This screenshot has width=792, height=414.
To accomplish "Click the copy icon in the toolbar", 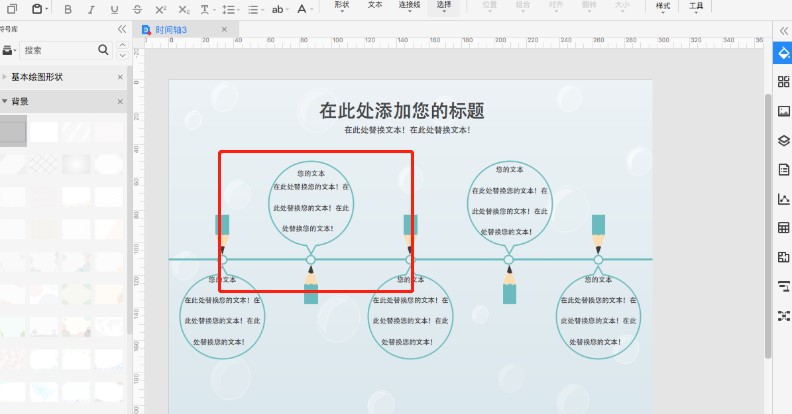I will pyautogui.click(x=11, y=9).
